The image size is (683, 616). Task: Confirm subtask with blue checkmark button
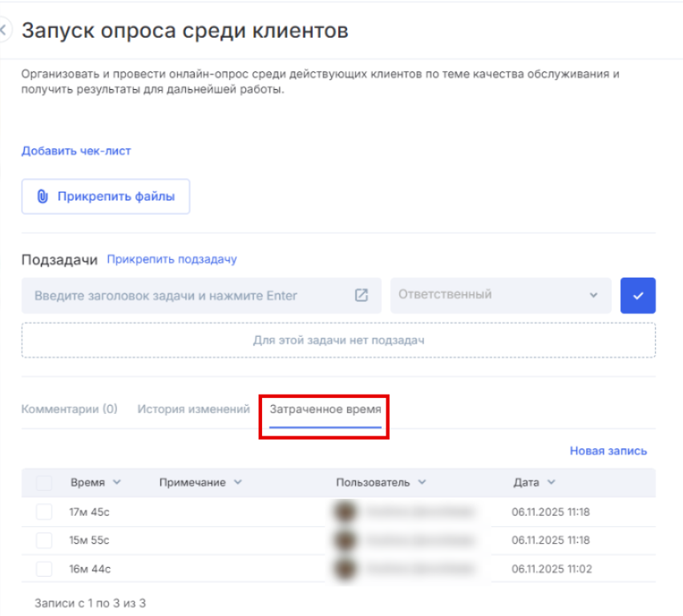637,295
